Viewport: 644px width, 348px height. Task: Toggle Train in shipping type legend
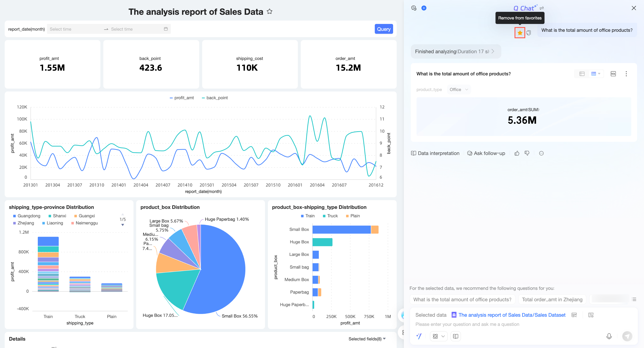click(307, 216)
